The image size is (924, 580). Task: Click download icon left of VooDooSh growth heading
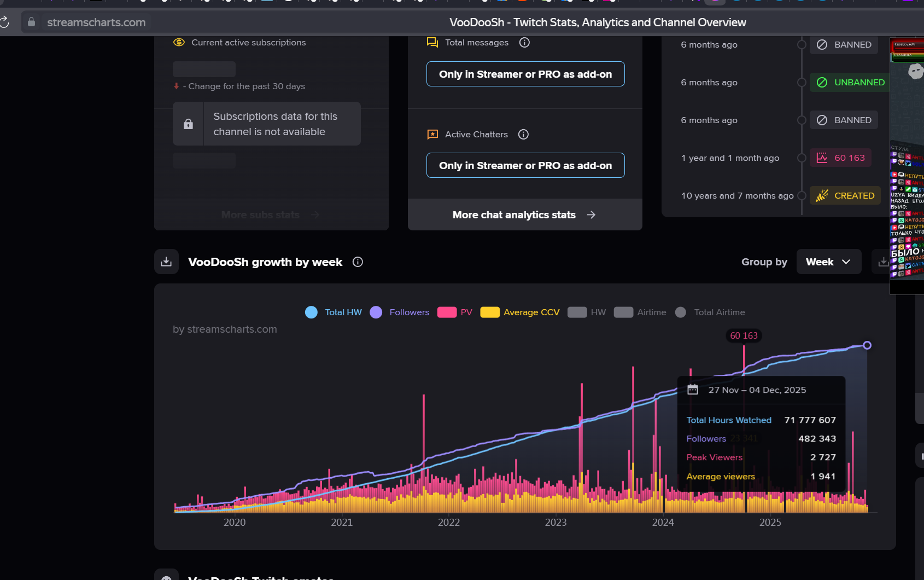pyautogui.click(x=166, y=262)
